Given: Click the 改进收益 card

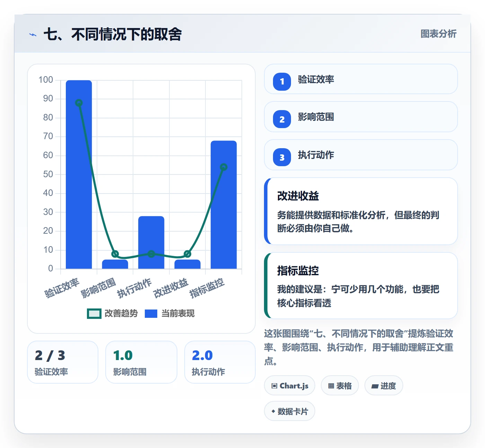Looking at the screenshot, I should [361, 211].
